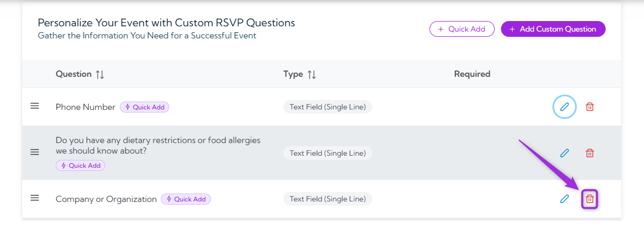Edit the dietary restrictions question
644x233 pixels.
tap(565, 153)
